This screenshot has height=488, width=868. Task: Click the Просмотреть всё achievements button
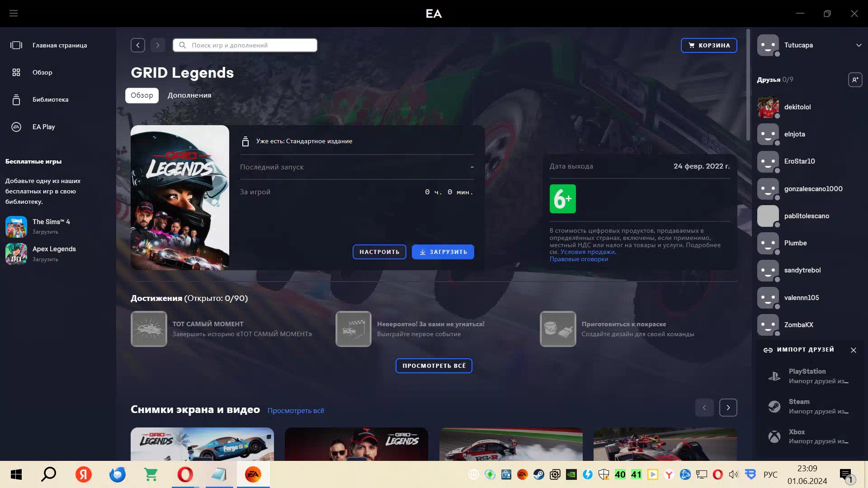434,366
